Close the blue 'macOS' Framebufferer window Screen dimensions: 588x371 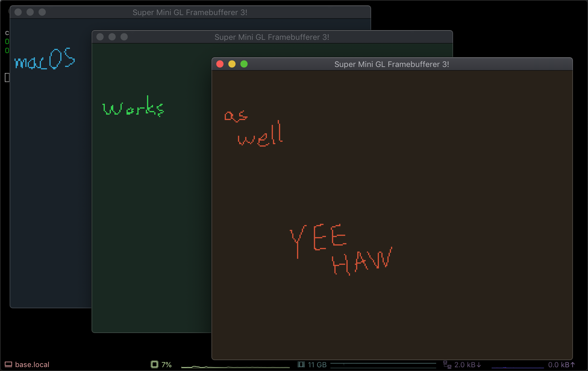pos(18,12)
